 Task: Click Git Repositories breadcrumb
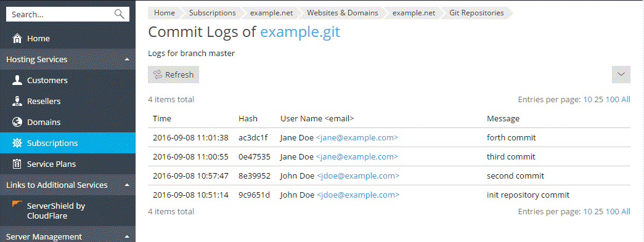[476, 13]
